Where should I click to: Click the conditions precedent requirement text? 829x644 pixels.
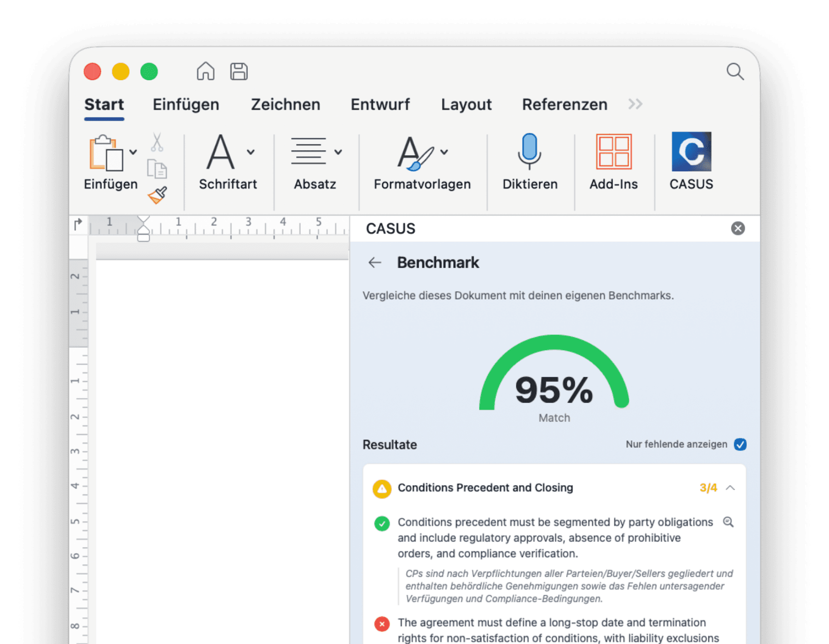coord(555,538)
